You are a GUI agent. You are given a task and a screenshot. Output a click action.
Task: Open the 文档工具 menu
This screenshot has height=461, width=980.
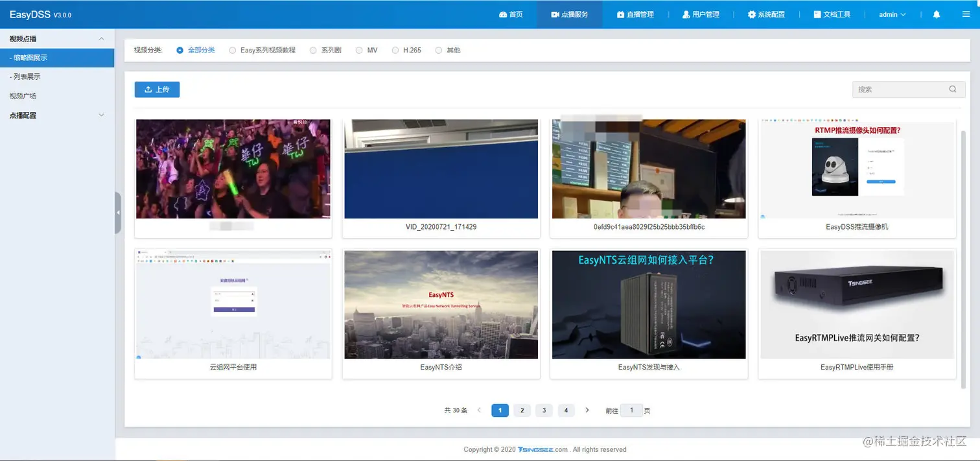click(832, 14)
